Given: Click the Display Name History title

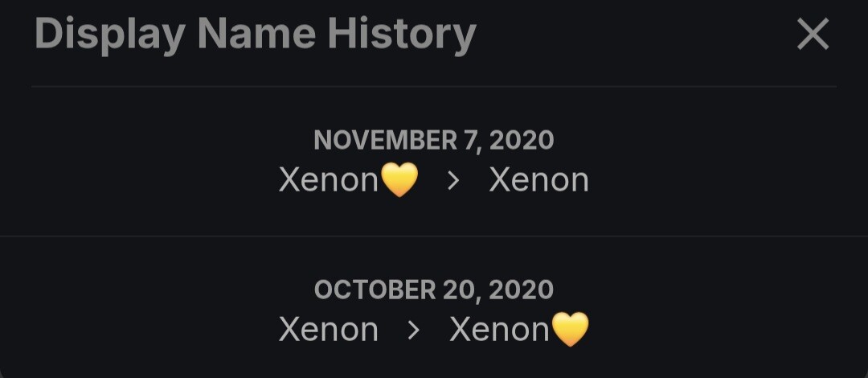Looking at the screenshot, I should pyautogui.click(x=256, y=35).
